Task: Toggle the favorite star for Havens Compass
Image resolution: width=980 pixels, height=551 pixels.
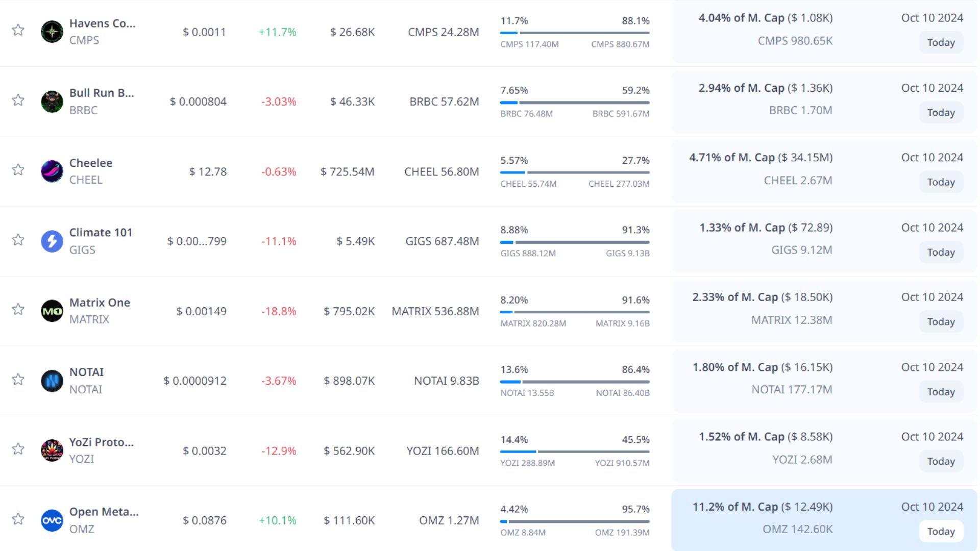Action: click(x=18, y=30)
